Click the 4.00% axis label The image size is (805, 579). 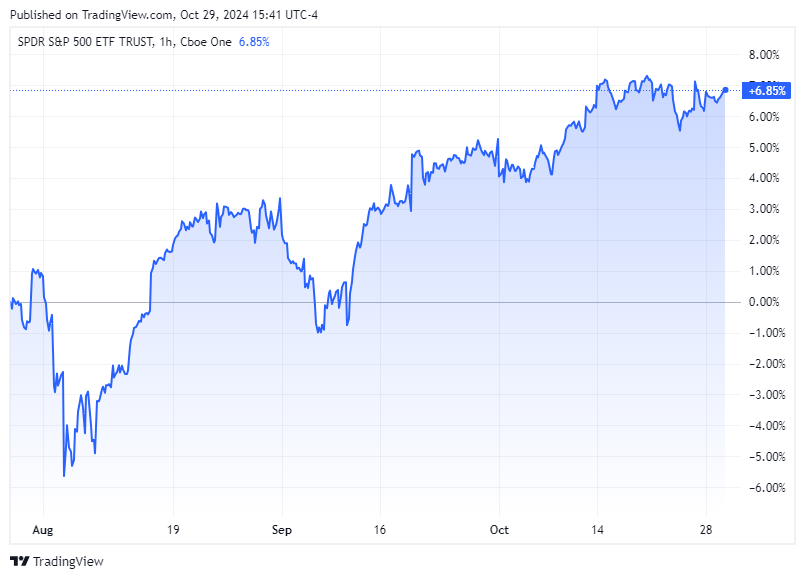tap(764, 178)
